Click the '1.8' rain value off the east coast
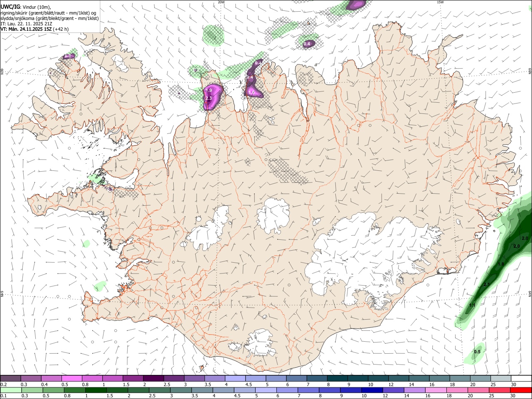This screenshot has height=399, width=532. pos(501,264)
